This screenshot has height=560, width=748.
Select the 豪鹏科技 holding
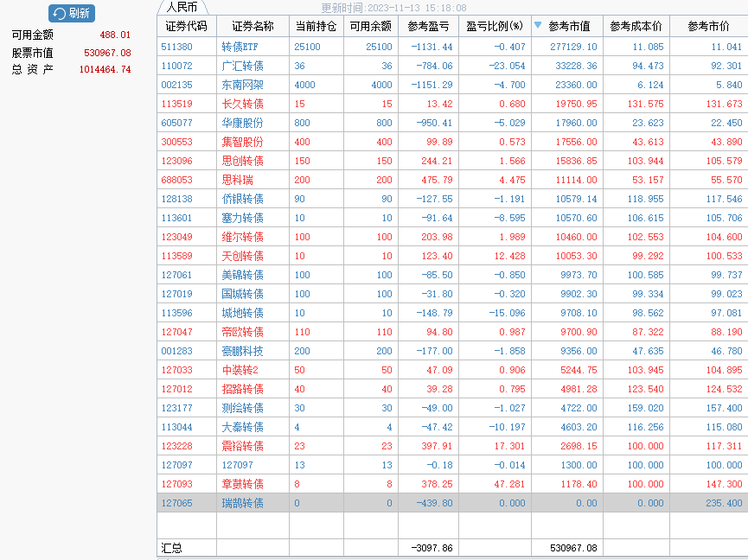(242, 351)
